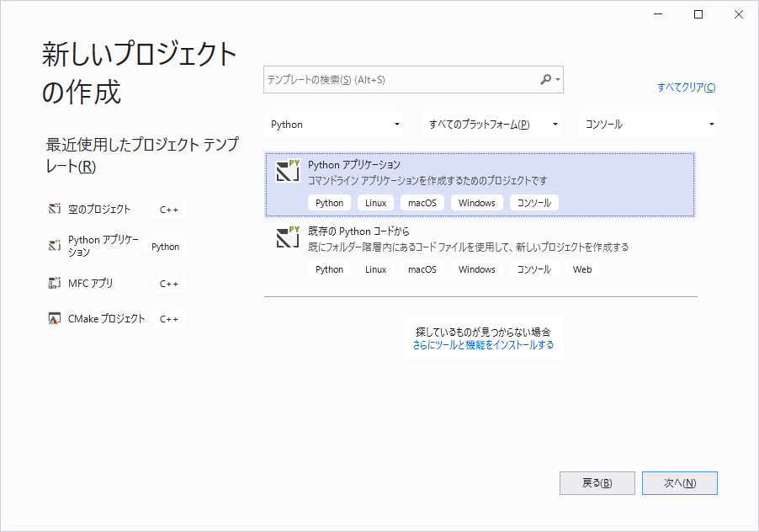Screen dimensions: 759x532
Task: Open the Python language filter dropdown
Action: point(335,125)
